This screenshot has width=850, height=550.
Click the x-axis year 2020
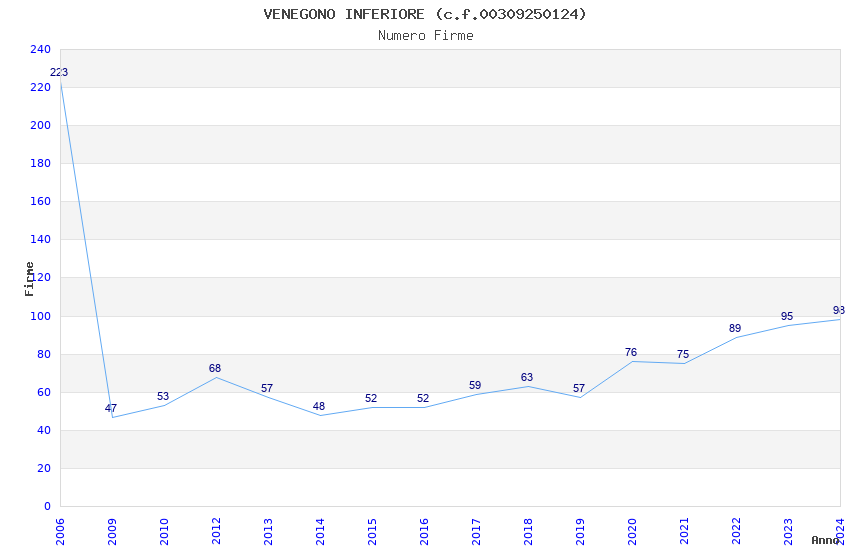click(x=632, y=532)
